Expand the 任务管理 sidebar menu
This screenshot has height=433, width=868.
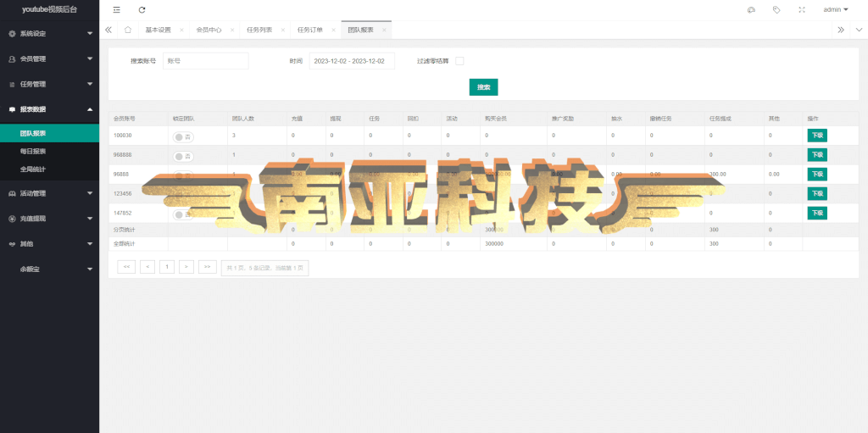click(50, 84)
